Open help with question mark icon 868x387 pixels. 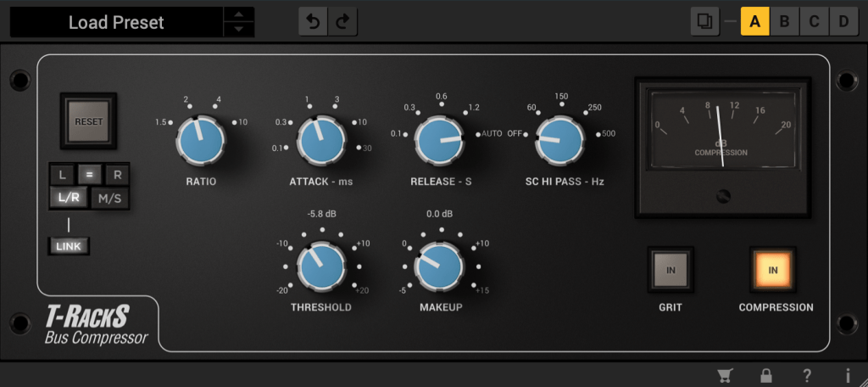[x=807, y=375]
